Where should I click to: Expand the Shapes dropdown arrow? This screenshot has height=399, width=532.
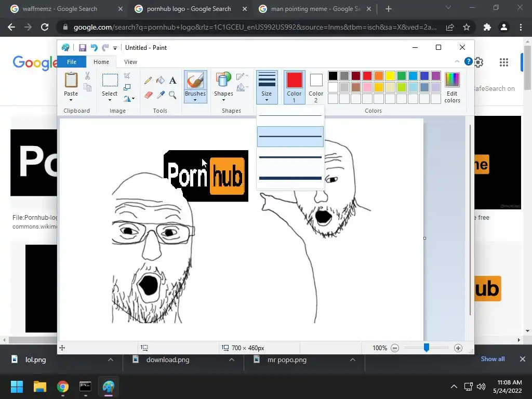point(223,100)
